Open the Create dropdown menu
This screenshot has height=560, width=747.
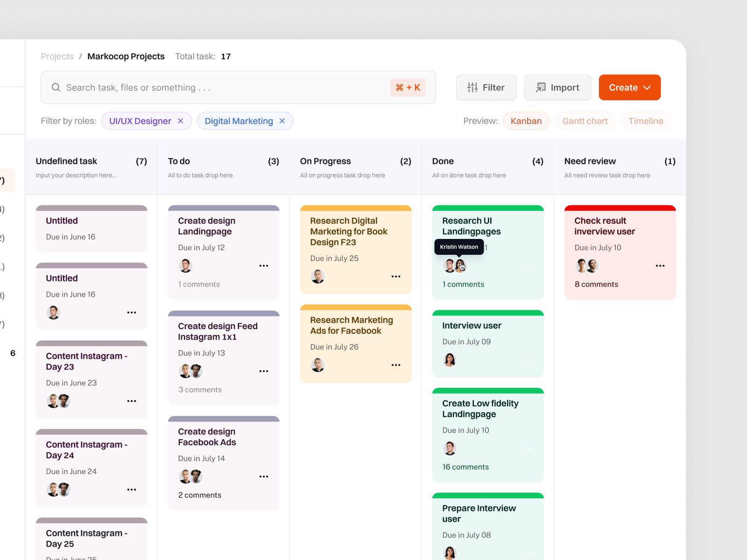[629, 87]
